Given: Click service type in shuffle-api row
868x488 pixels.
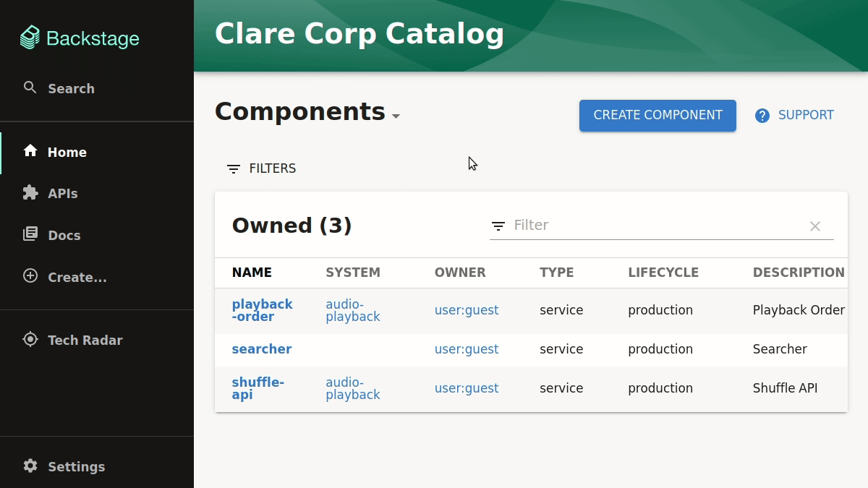Looking at the screenshot, I should tap(561, 388).
